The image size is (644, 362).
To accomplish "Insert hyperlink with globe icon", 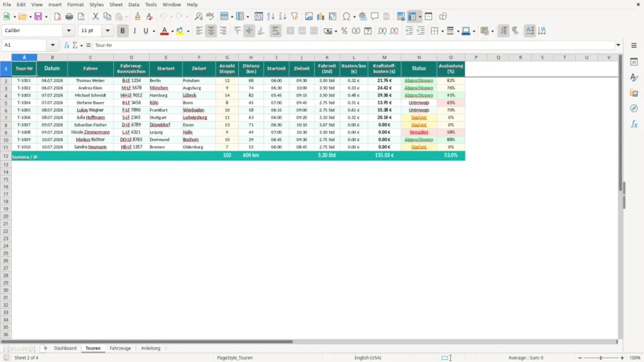I will click(363, 16).
